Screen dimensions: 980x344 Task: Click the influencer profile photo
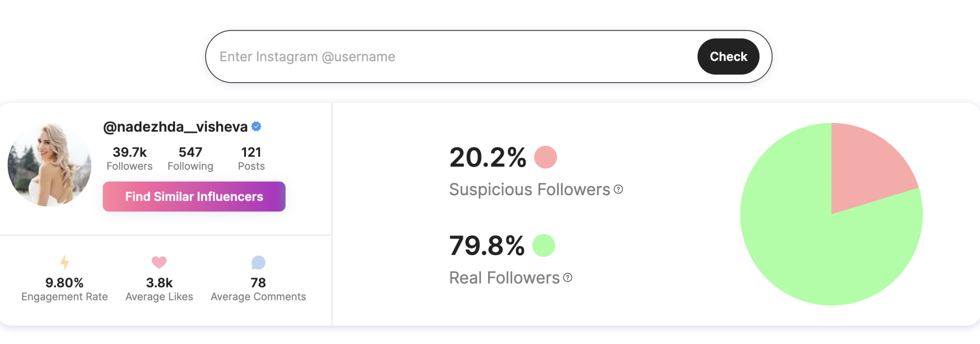[49, 165]
